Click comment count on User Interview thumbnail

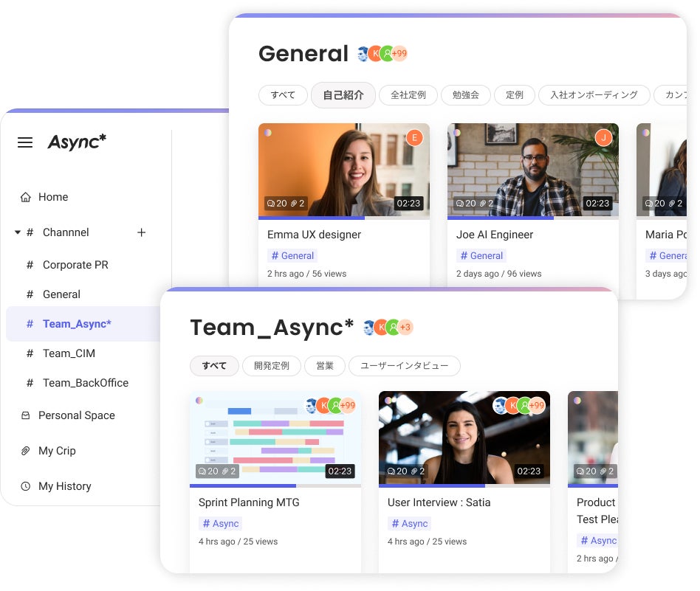[397, 471]
